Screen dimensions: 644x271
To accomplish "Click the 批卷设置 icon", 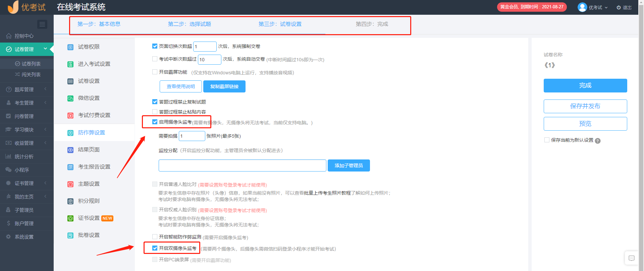I will click(70, 235).
